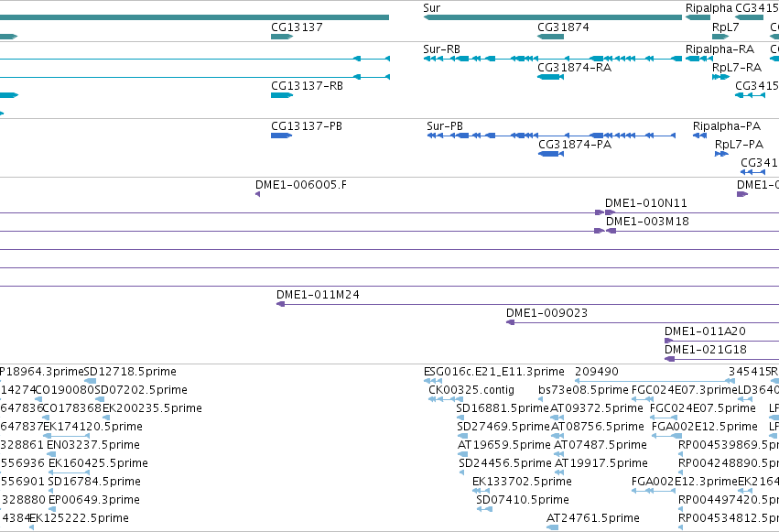Click the SD24456.5prime EST label

tap(505, 463)
